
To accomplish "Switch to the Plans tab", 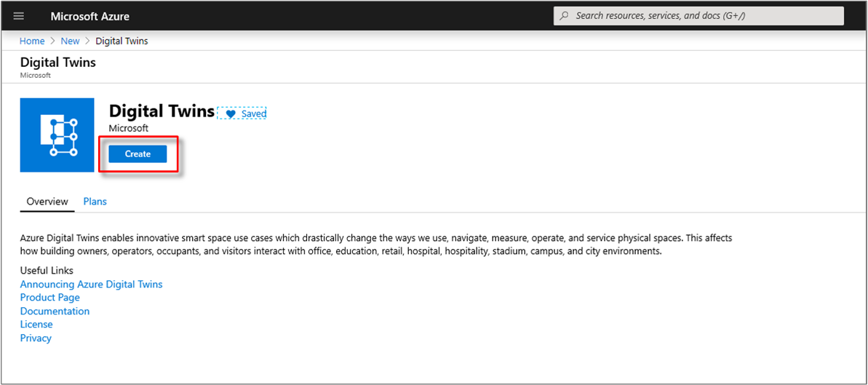I will [95, 202].
